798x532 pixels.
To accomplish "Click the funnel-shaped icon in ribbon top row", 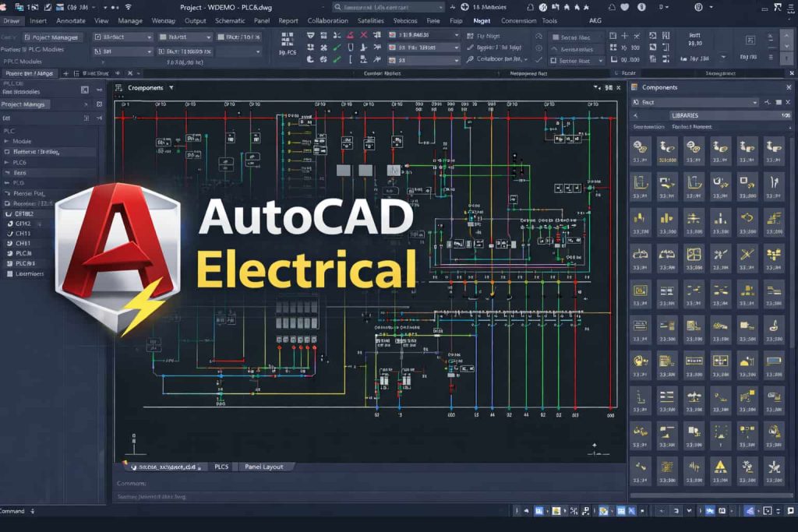I will (310, 35).
